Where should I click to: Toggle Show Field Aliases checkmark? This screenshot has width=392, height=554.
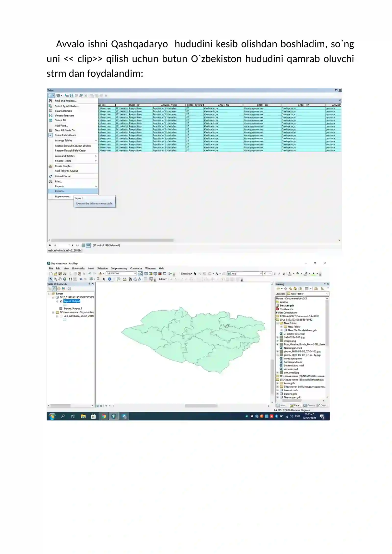pos(50,135)
